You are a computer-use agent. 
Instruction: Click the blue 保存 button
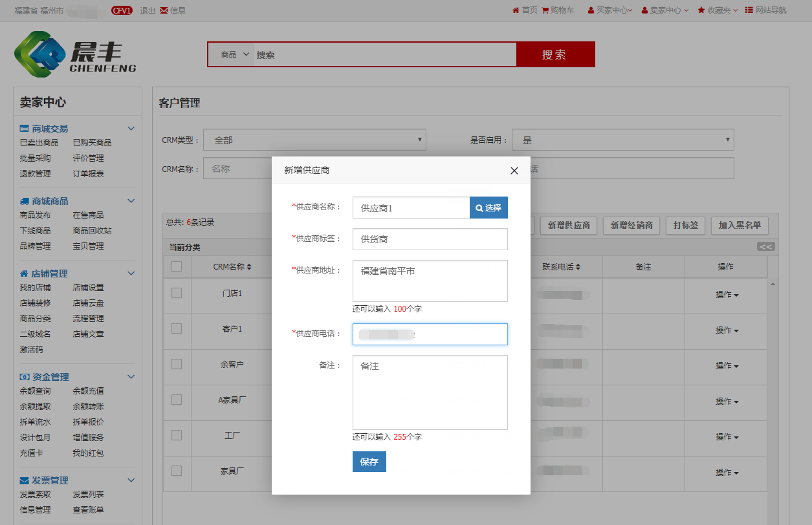coord(369,462)
